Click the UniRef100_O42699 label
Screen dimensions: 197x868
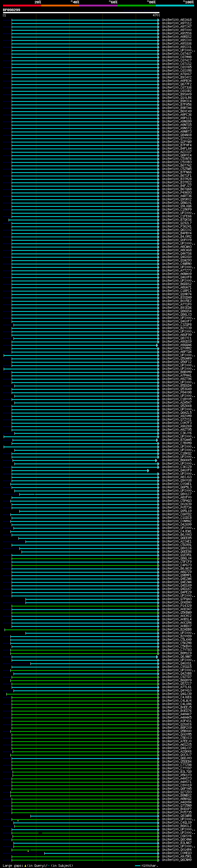click(x=177, y=525)
